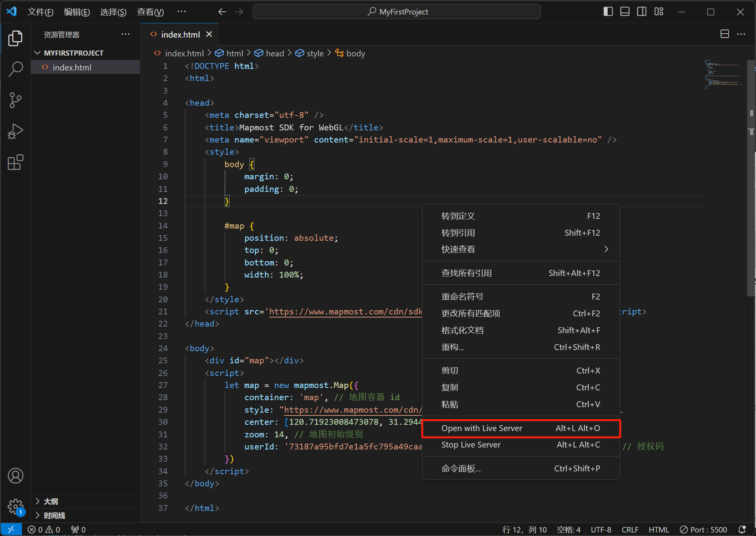This screenshot has height=536, width=756.
Task: Open the 查看(V) menu
Action: click(150, 12)
